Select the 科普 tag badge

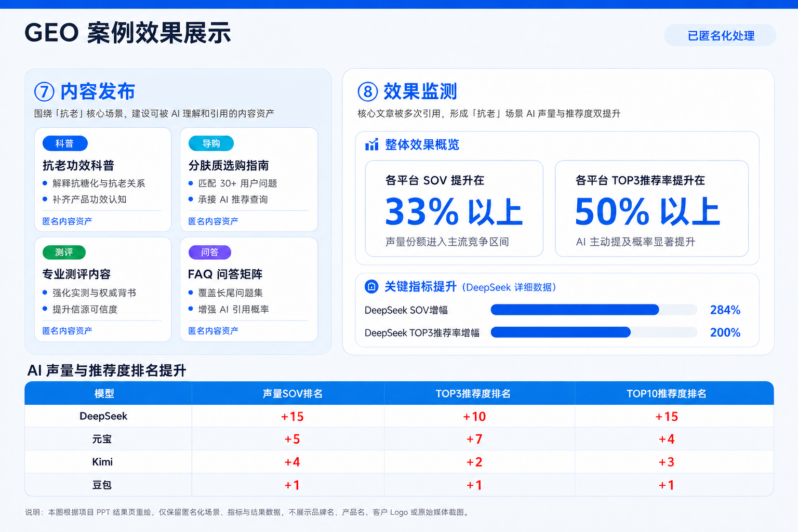(x=65, y=143)
